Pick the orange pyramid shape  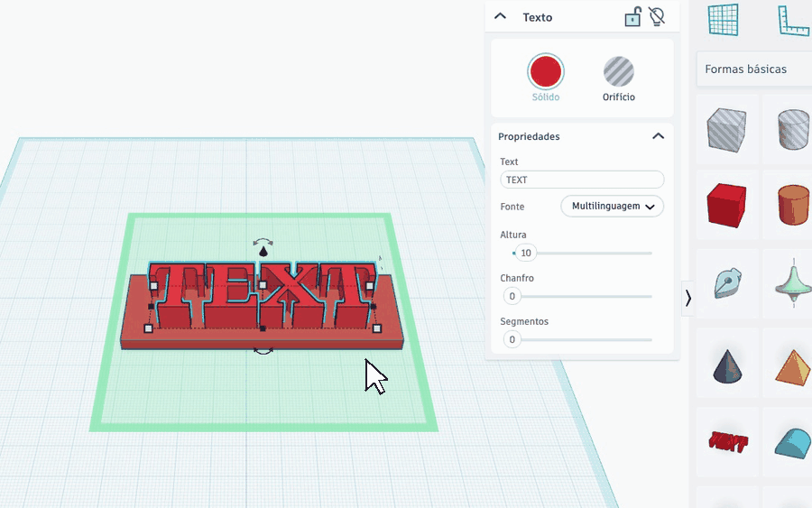793,367
